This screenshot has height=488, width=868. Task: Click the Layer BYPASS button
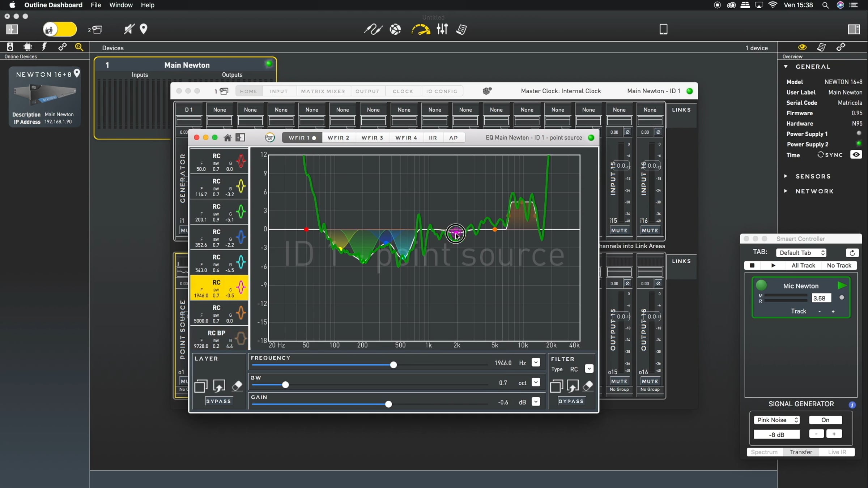point(218,401)
